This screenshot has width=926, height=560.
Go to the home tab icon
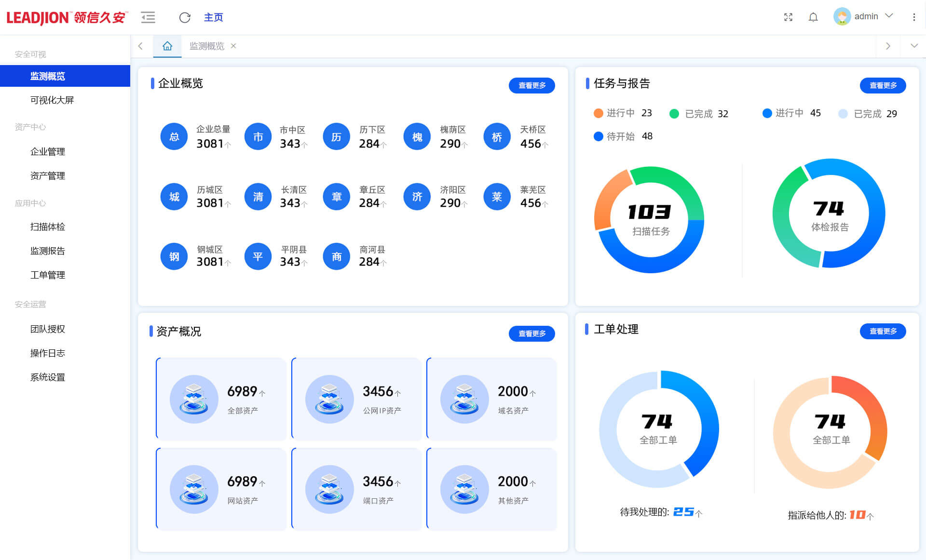(167, 46)
